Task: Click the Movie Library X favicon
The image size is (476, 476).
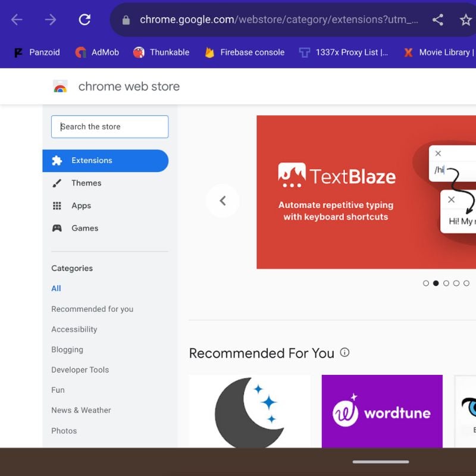Action: coord(408,52)
